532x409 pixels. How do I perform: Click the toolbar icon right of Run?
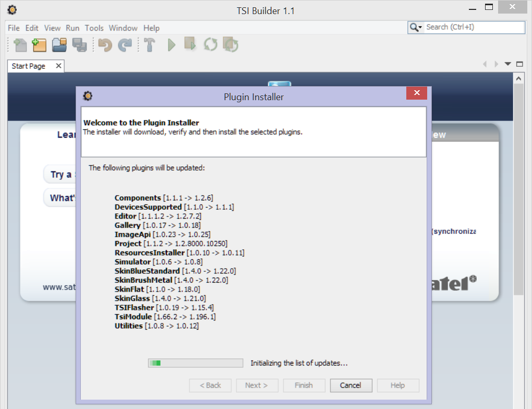tap(190, 44)
